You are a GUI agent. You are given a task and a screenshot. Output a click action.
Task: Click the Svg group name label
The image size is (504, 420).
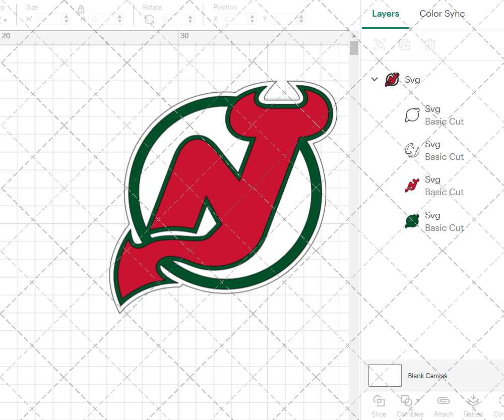point(412,80)
